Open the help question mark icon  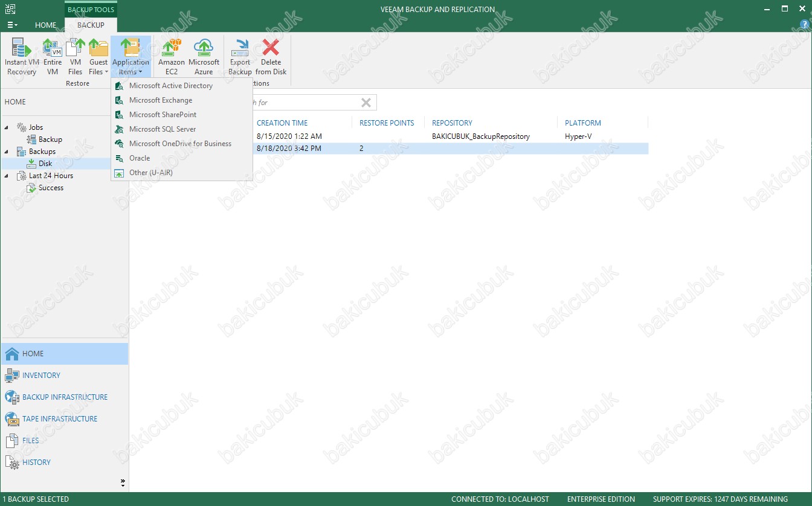pyautogui.click(x=804, y=24)
